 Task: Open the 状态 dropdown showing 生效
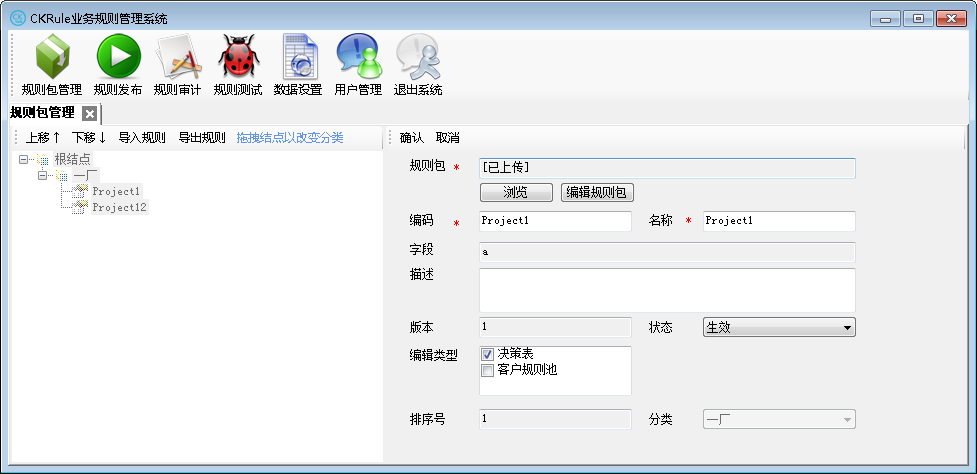coord(779,327)
